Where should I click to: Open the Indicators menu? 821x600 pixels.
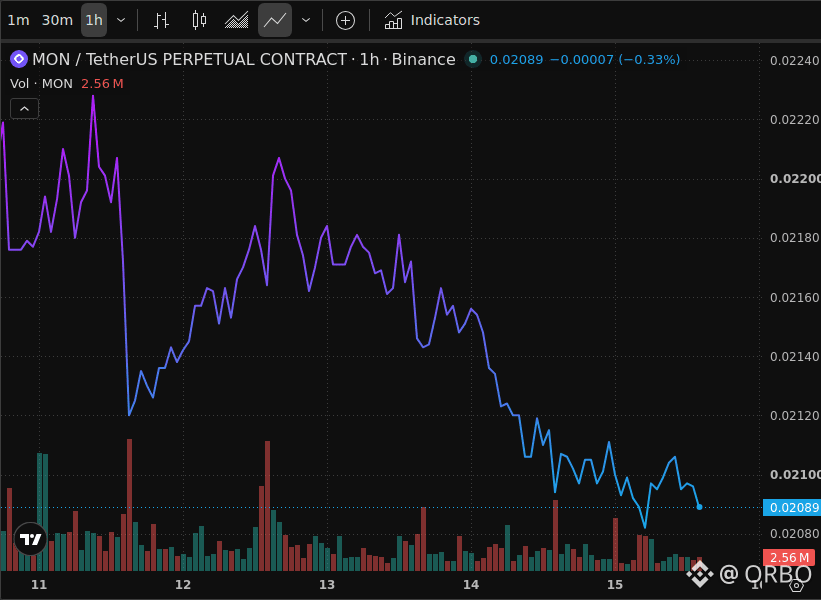[432, 20]
